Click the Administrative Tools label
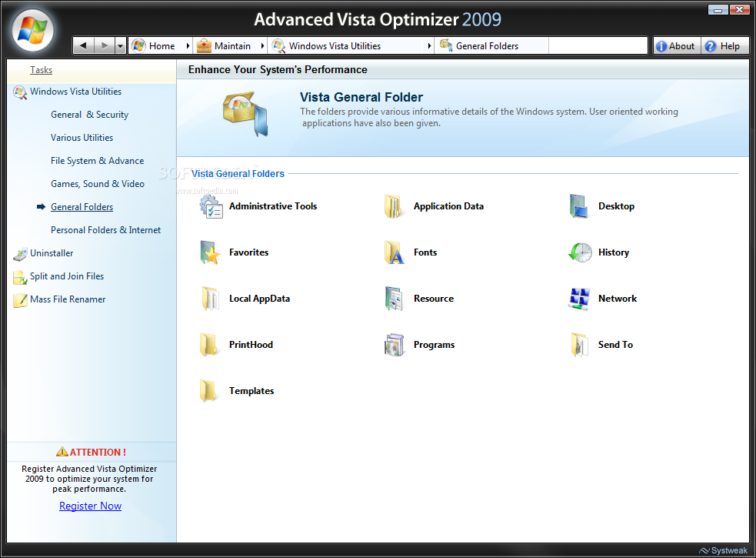 (x=273, y=206)
